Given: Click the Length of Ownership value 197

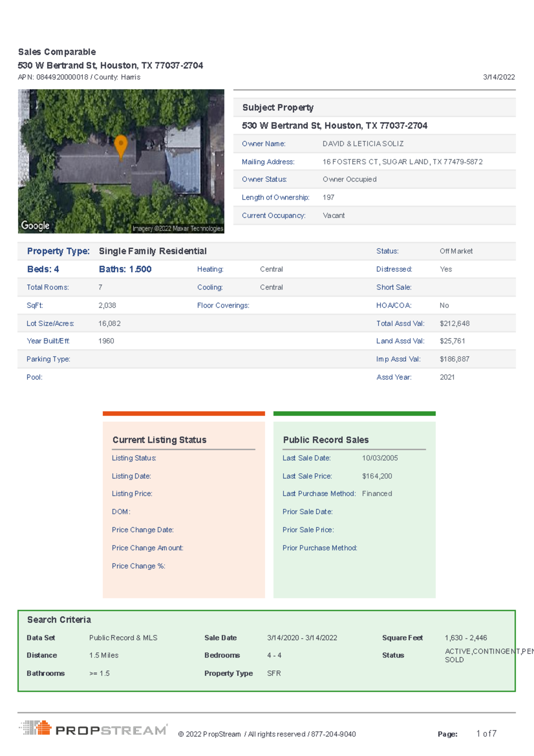Looking at the screenshot, I should coord(328,197).
